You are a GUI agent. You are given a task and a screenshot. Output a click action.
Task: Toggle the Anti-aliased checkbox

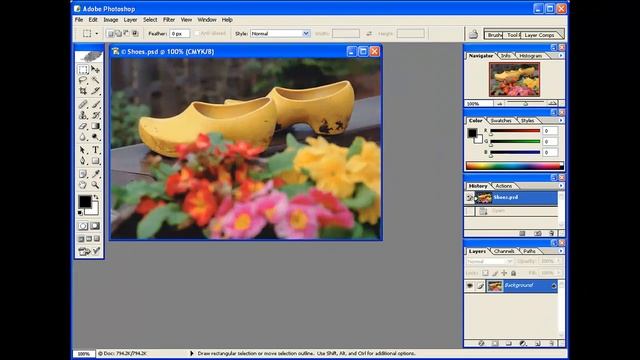197,33
